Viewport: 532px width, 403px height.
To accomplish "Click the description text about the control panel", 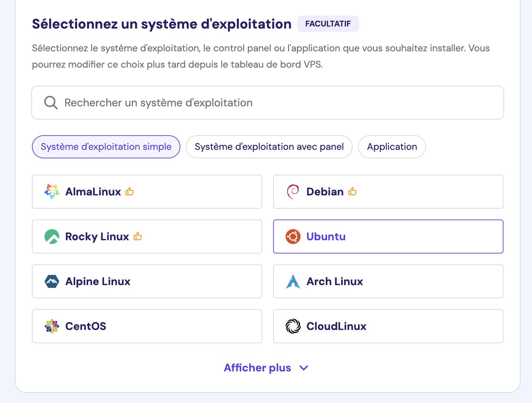I will [261, 56].
